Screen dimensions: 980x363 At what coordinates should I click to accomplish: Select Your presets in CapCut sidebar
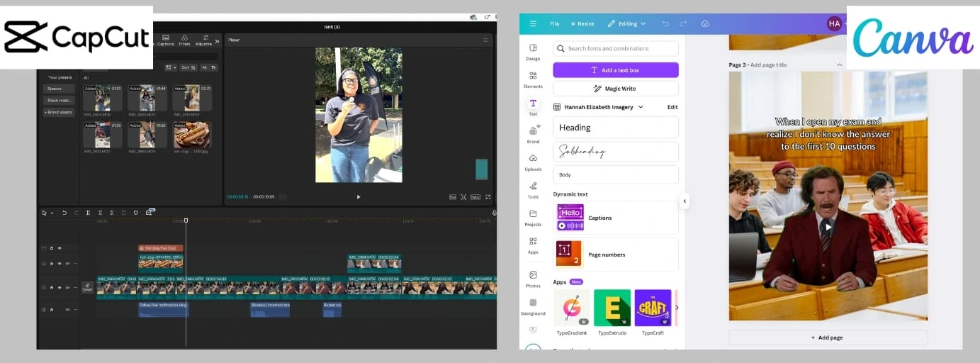click(x=60, y=77)
